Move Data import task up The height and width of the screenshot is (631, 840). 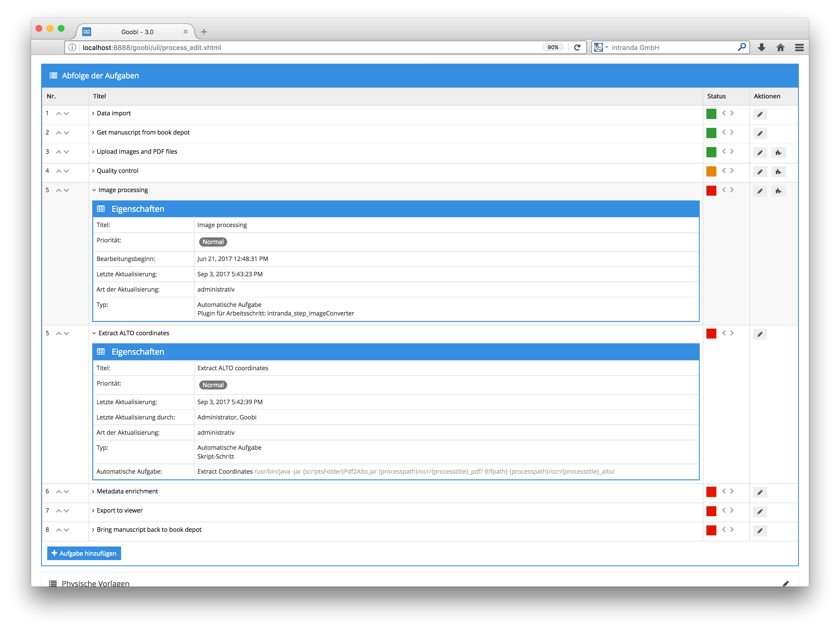pyautogui.click(x=59, y=114)
